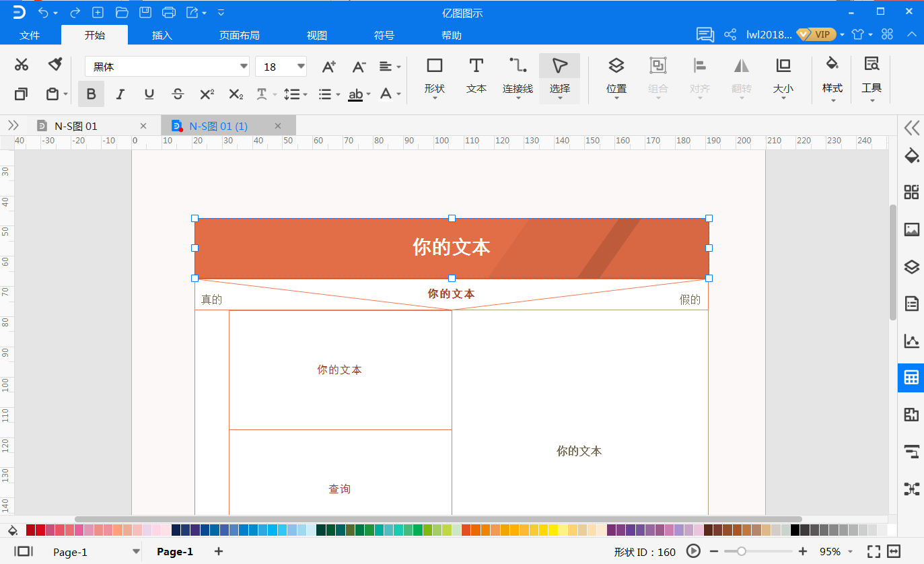The width and height of the screenshot is (924, 564).
Task: Open the comments chat icon
Action: coord(705,34)
